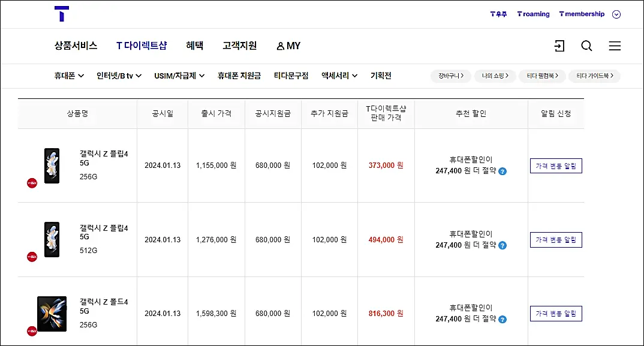Click the T membership link

click(582, 14)
